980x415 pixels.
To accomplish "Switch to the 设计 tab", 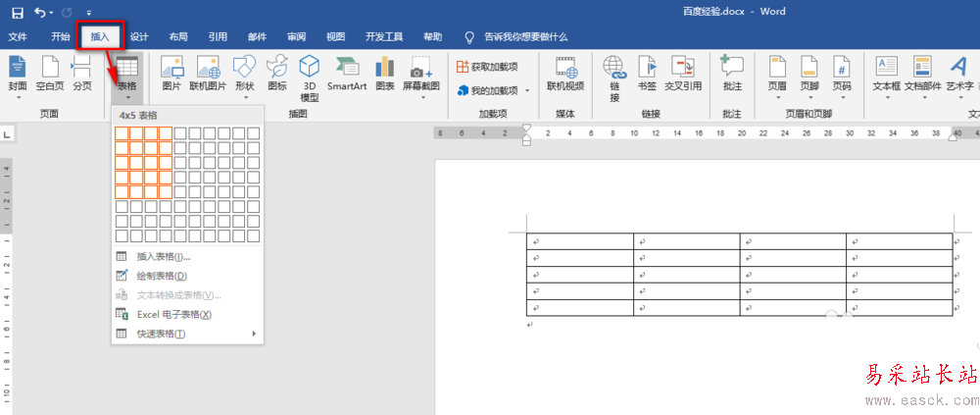I will click(x=139, y=37).
